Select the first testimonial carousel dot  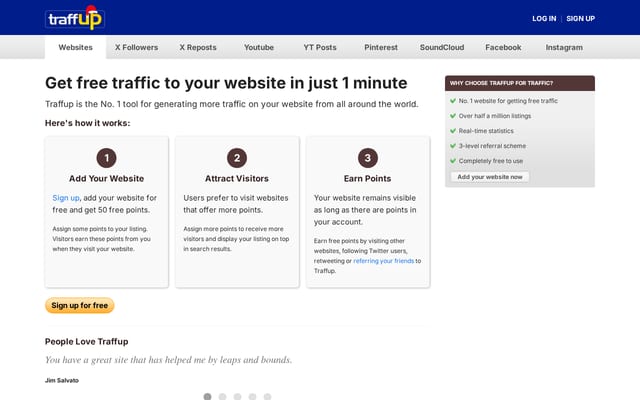point(207,396)
